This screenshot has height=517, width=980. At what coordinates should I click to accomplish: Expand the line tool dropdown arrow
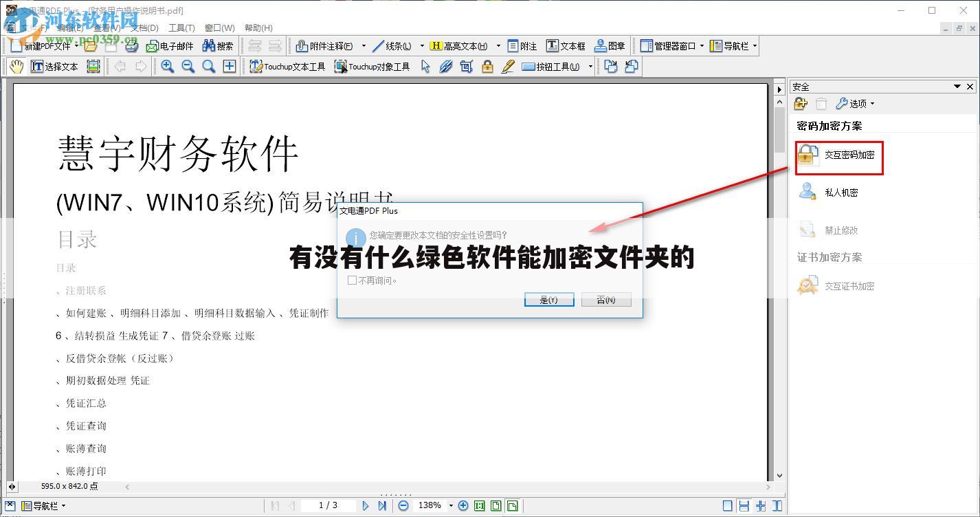coord(422,46)
